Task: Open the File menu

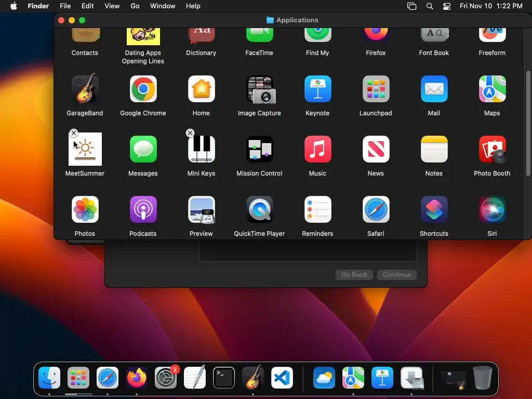Action: pyautogui.click(x=65, y=6)
